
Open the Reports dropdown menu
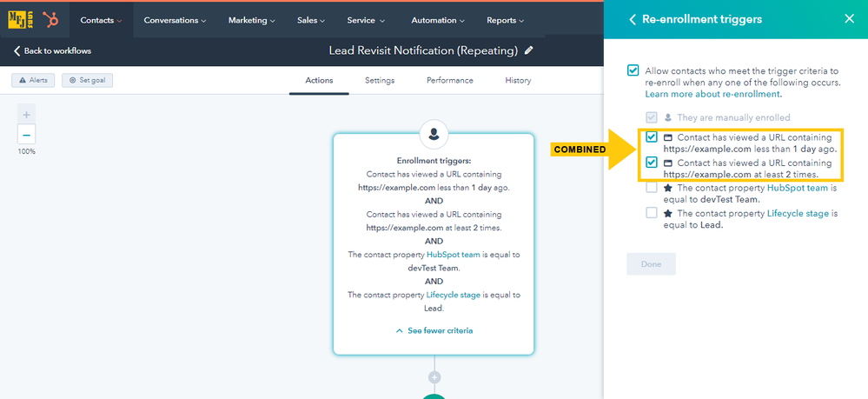pyautogui.click(x=506, y=21)
